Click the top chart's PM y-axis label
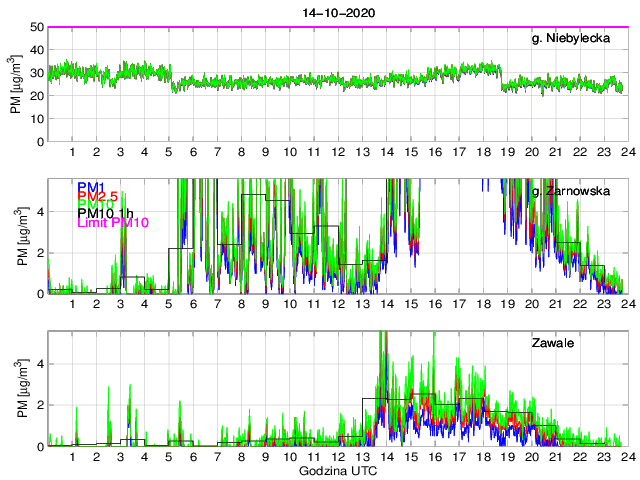640x480 pixels. 17,84
